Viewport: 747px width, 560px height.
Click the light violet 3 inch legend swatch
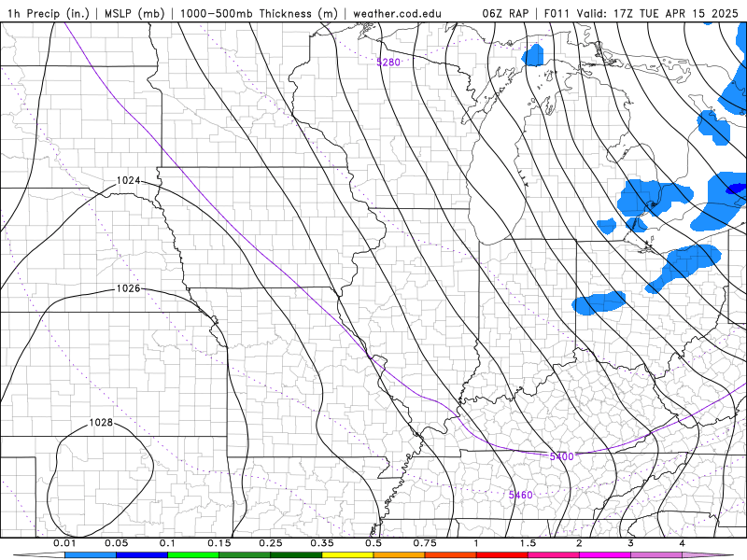[x=656, y=555]
